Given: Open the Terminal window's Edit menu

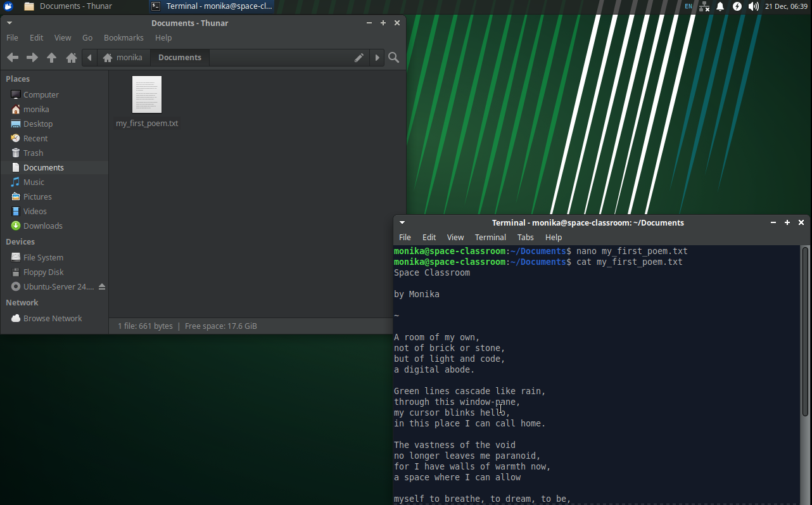Looking at the screenshot, I should coord(429,238).
